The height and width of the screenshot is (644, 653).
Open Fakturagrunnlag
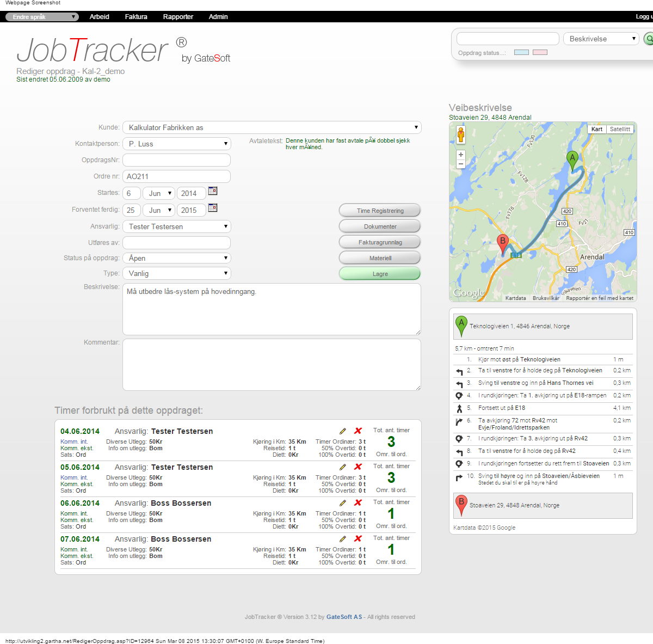(380, 242)
